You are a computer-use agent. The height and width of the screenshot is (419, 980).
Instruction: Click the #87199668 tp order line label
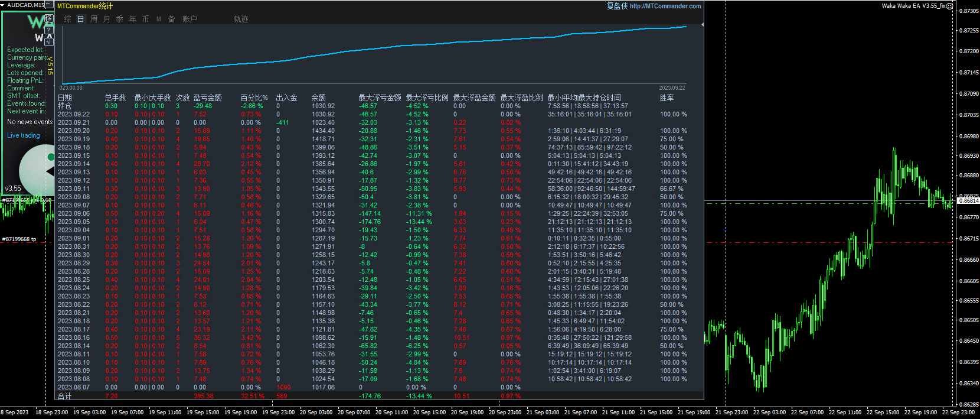tap(19, 239)
